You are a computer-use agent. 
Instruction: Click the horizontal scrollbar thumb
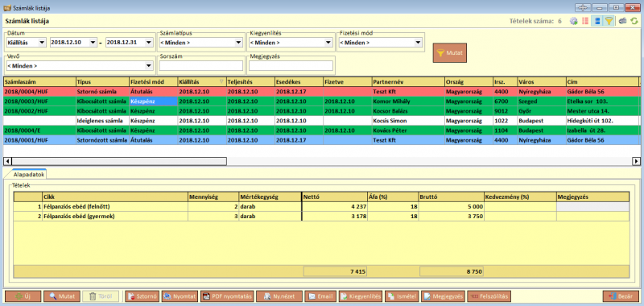coord(119,161)
